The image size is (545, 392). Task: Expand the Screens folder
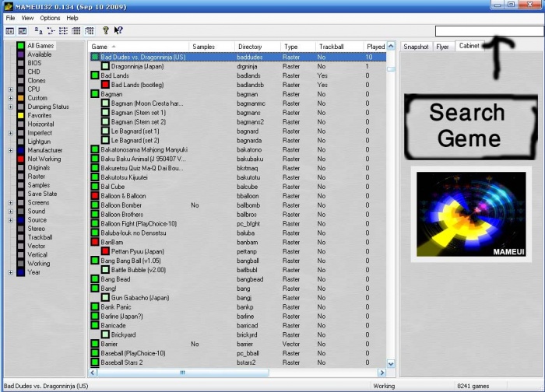click(x=10, y=203)
